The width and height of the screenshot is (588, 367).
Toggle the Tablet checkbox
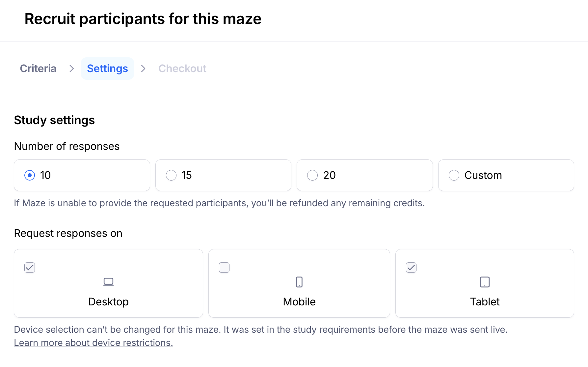point(411,268)
